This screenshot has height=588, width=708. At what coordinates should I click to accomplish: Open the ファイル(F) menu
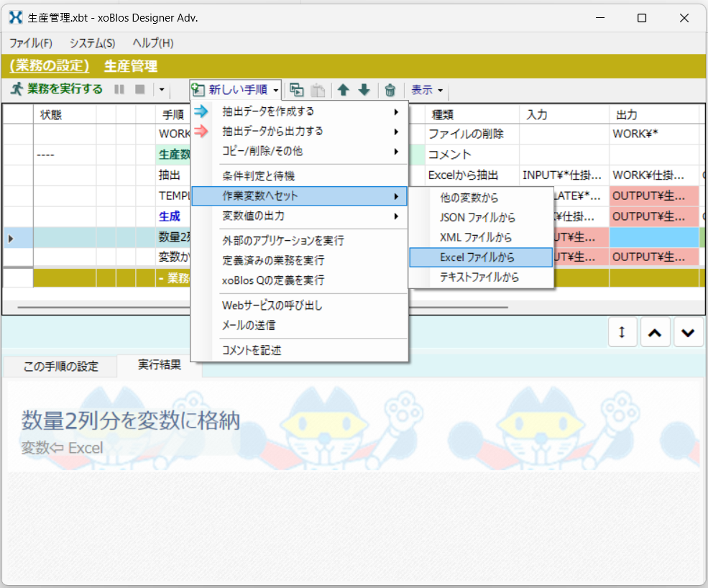coord(31,43)
